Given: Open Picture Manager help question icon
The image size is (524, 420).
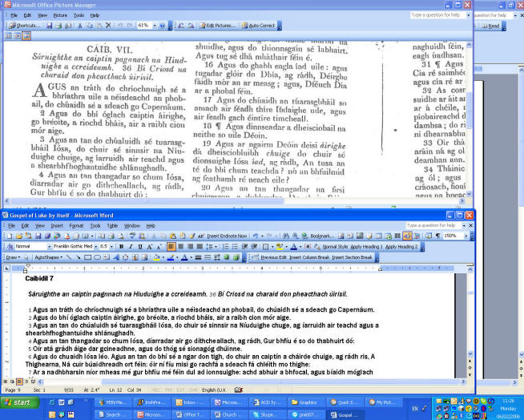Looking at the screenshot, I should [x=163, y=26].
